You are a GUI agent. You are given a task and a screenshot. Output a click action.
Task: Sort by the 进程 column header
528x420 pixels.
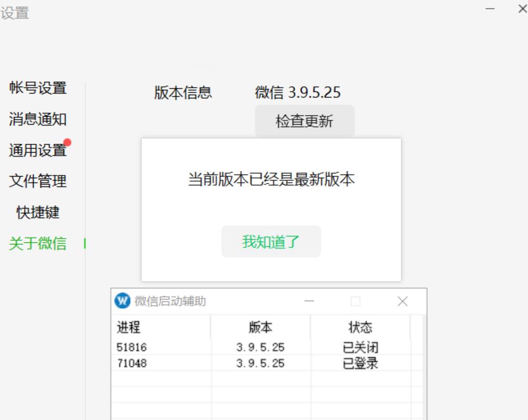point(160,327)
